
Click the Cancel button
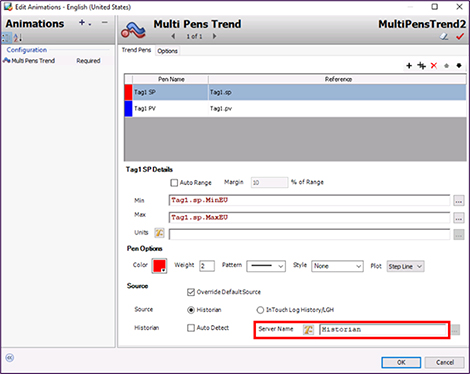click(445, 362)
